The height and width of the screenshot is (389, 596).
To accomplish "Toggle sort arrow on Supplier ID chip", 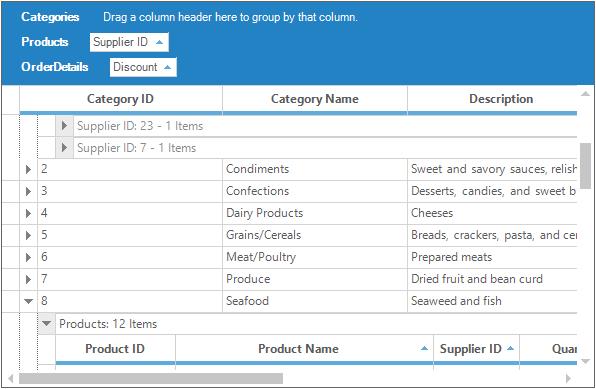I will coord(160,42).
